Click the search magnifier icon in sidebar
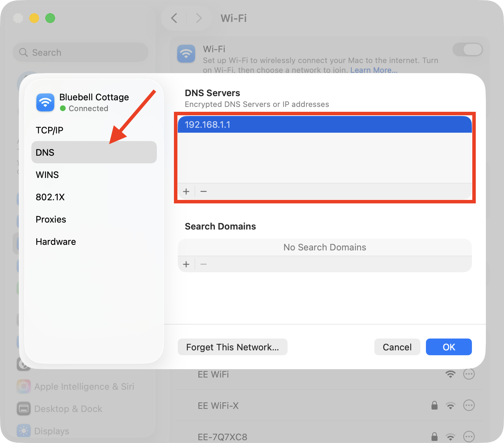504x443 pixels. click(x=23, y=52)
